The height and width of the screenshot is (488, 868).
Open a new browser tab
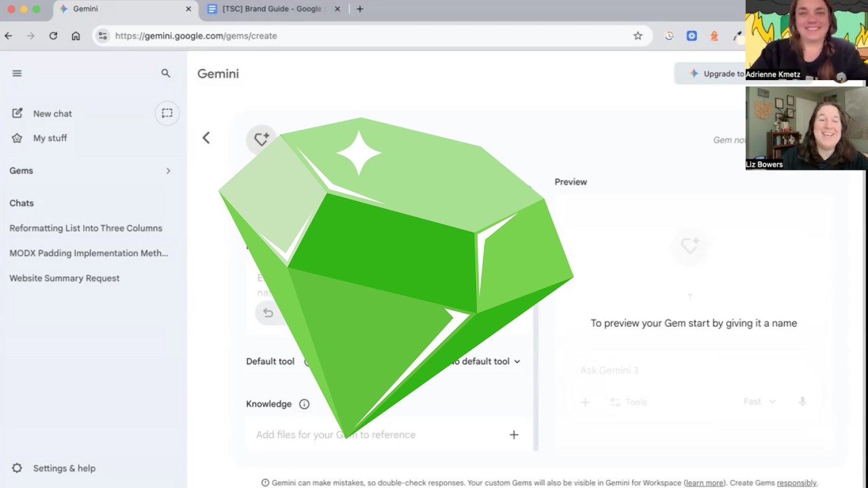pos(359,9)
